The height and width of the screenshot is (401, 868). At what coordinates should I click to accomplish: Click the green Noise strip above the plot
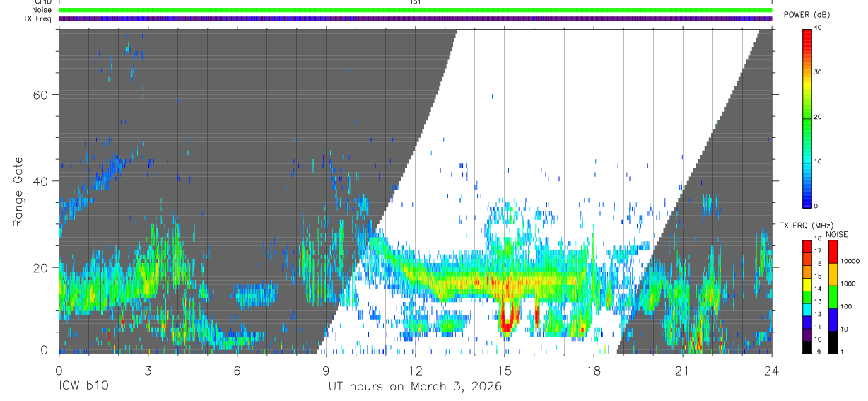[x=416, y=10]
